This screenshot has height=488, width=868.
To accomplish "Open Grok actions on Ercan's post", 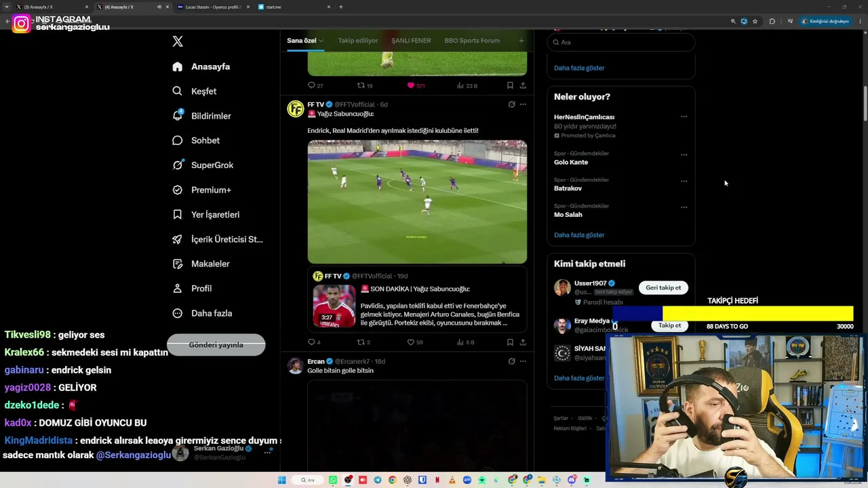I will coord(511,361).
